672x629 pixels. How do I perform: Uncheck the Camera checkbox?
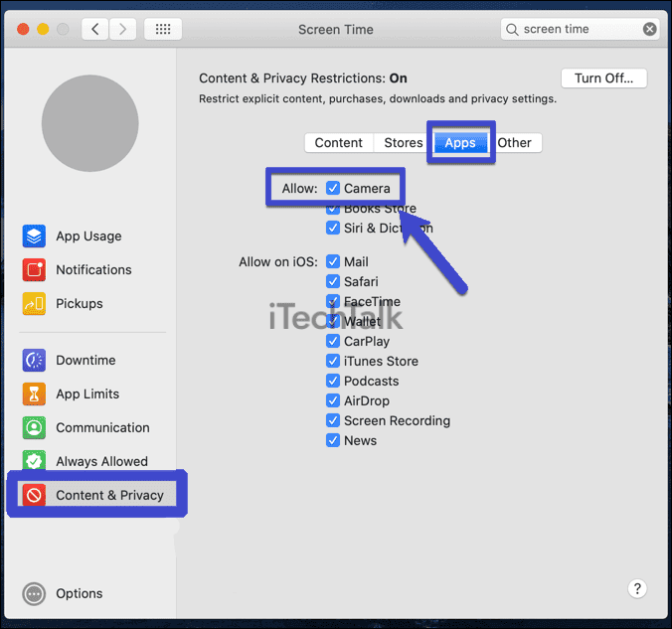click(x=333, y=188)
